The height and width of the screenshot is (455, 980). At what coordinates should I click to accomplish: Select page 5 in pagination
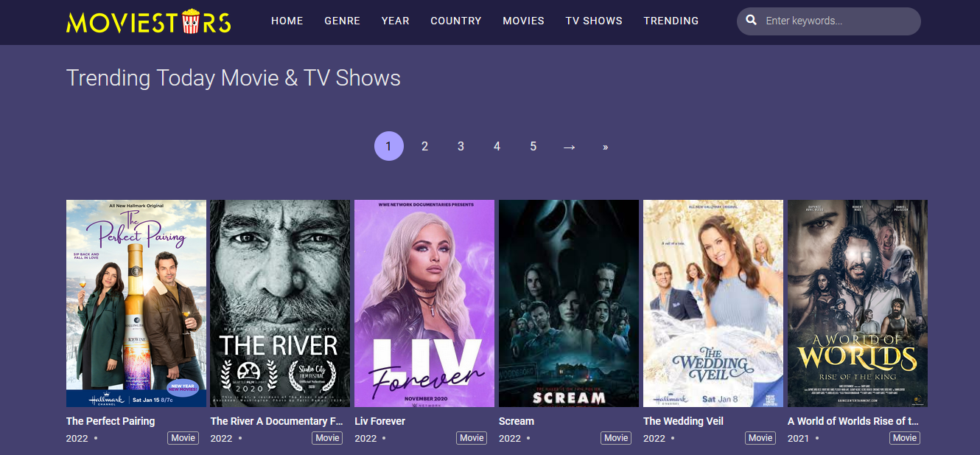coord(533,147)
